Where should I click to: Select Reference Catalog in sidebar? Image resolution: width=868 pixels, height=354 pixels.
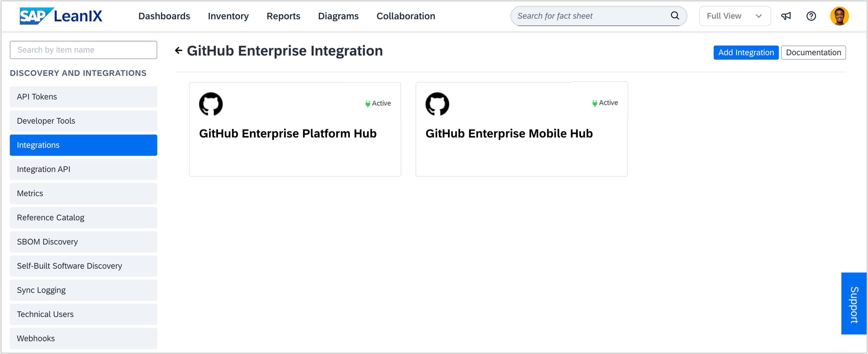click(x=84, y=218)
